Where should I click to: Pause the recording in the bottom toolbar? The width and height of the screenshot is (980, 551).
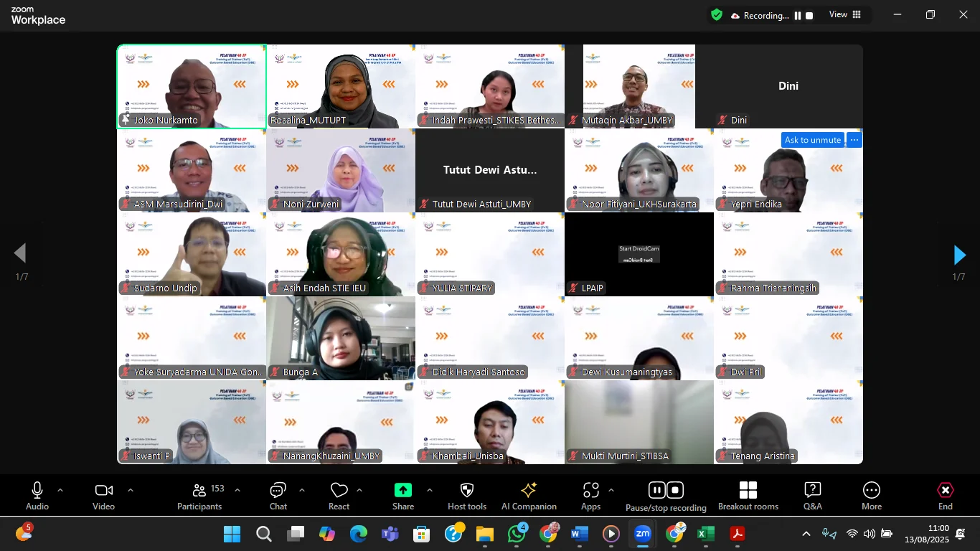(656, 490)
